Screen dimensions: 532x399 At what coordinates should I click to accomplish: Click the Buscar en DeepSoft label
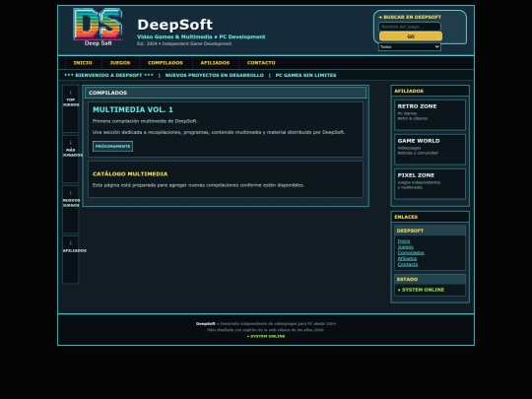pyautogui.click(x=410, y=17)
